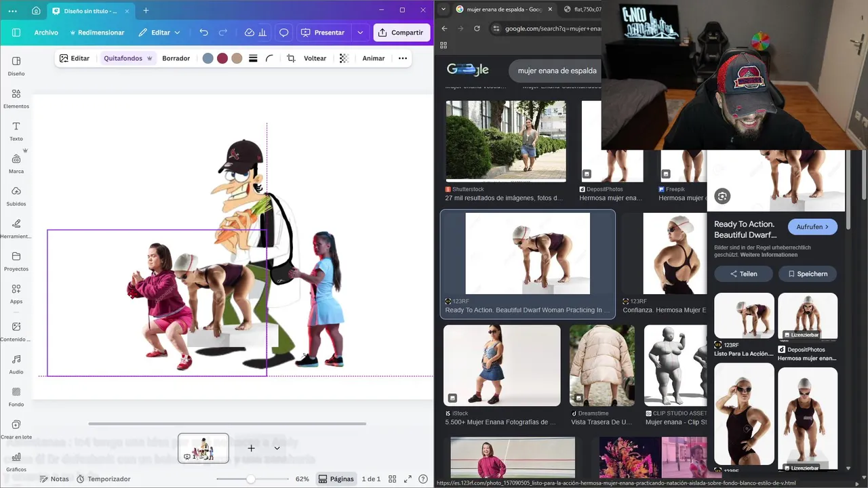Open the Proyectos sidebar panel
The image size is (868, 488).
coord(16,261)
